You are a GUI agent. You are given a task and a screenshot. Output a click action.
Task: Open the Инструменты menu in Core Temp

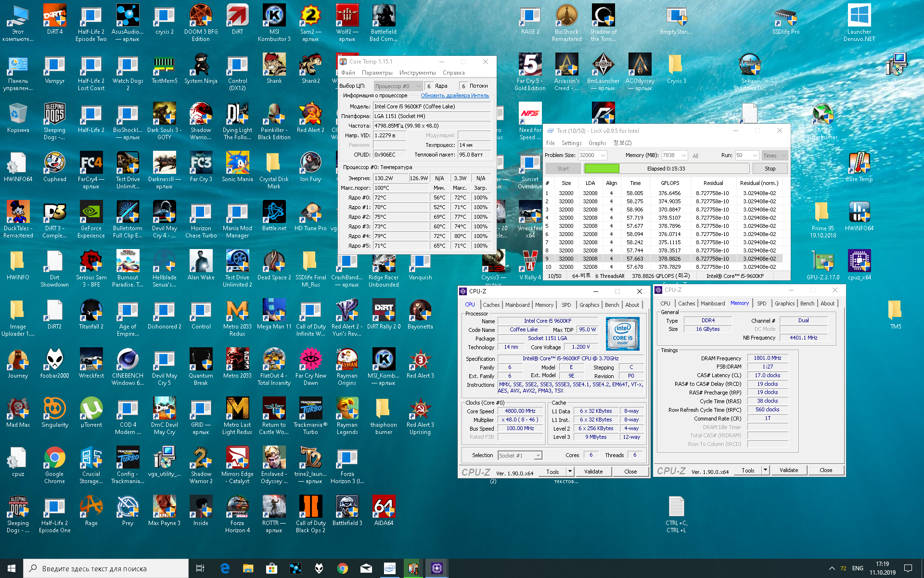click(x=417, y=73)
